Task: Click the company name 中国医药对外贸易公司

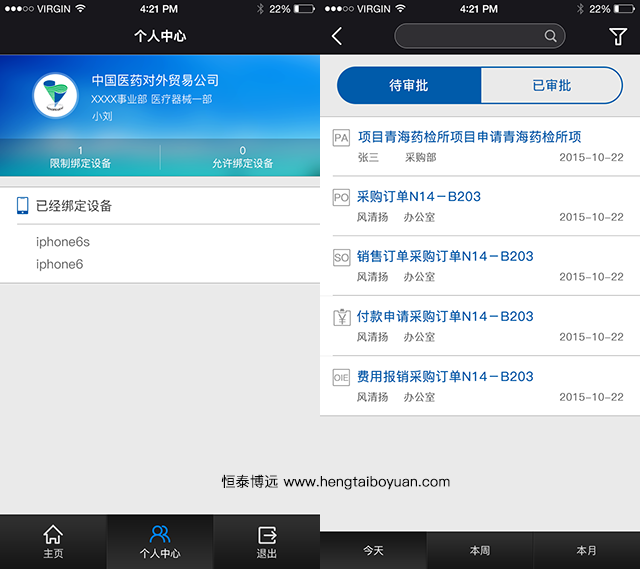Action: [x=155, y=80]
